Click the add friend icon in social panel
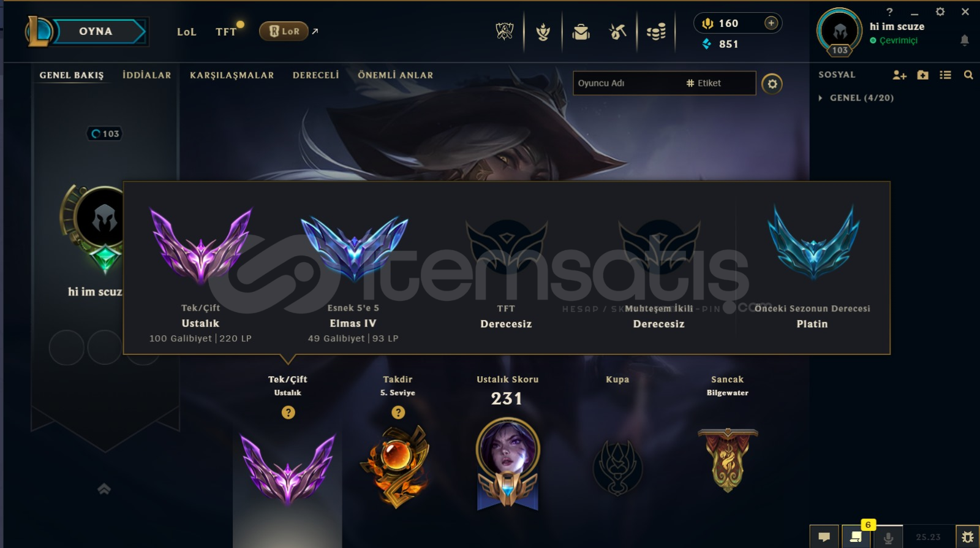This screenshot has height=548, width=980. pyautogui.click(x=899, y=75)
